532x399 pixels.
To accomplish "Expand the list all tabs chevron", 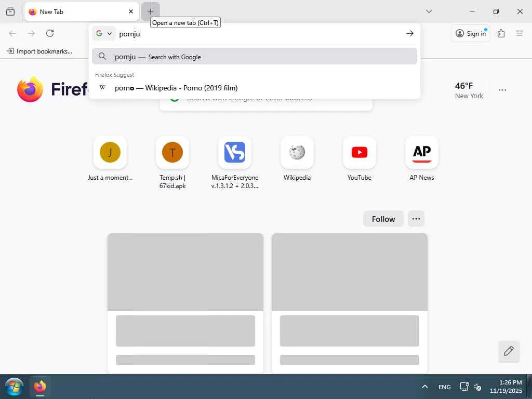I will pyautogui.click(x=429, y=11).
